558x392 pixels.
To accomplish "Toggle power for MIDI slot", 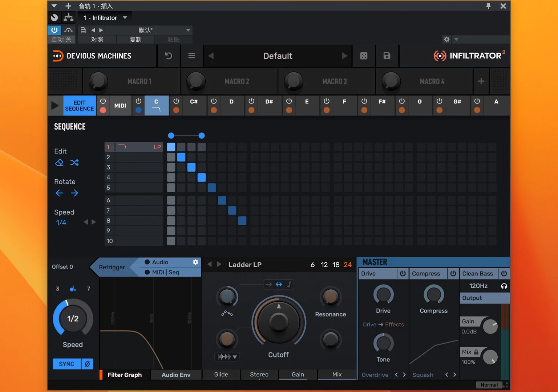I will [x=103, y=101].
